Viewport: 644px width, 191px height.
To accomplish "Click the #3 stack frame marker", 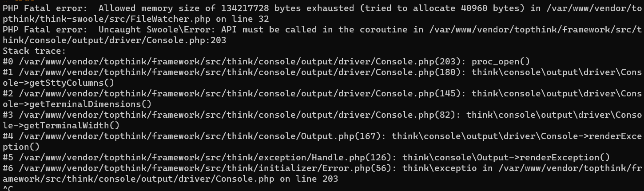I will [x=8, y=115].
